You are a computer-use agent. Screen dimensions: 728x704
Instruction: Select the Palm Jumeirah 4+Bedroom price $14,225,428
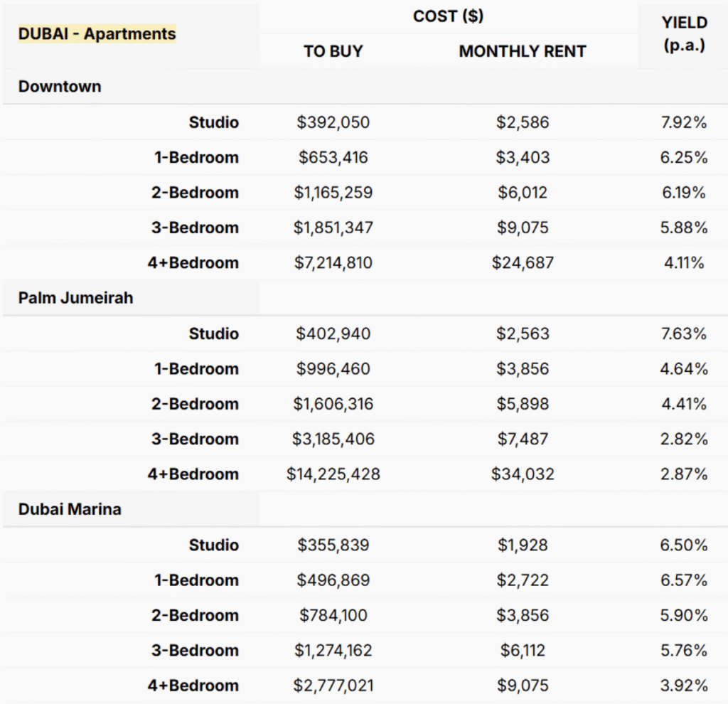tap(333, 474)
